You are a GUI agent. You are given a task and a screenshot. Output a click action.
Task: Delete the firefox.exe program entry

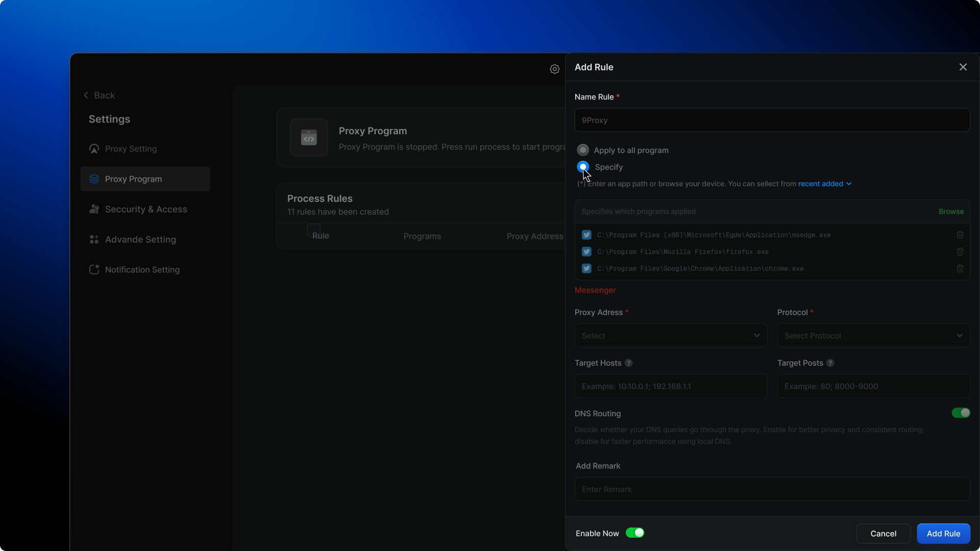(960, 252)
